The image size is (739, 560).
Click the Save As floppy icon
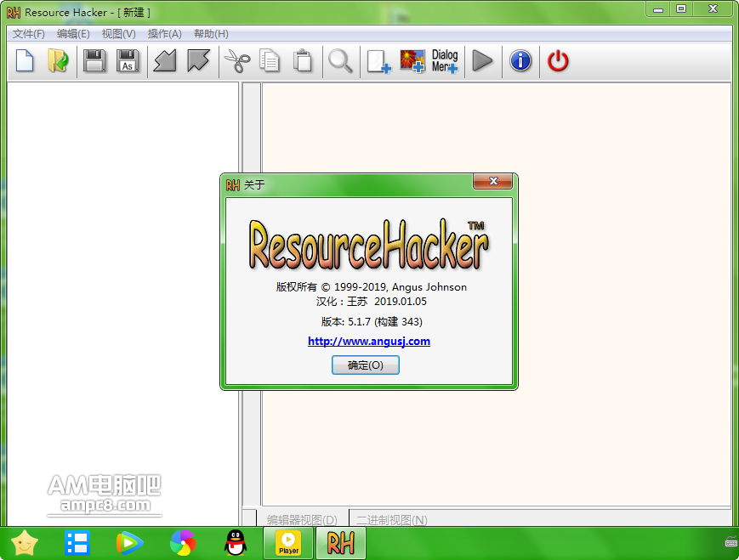128,60
